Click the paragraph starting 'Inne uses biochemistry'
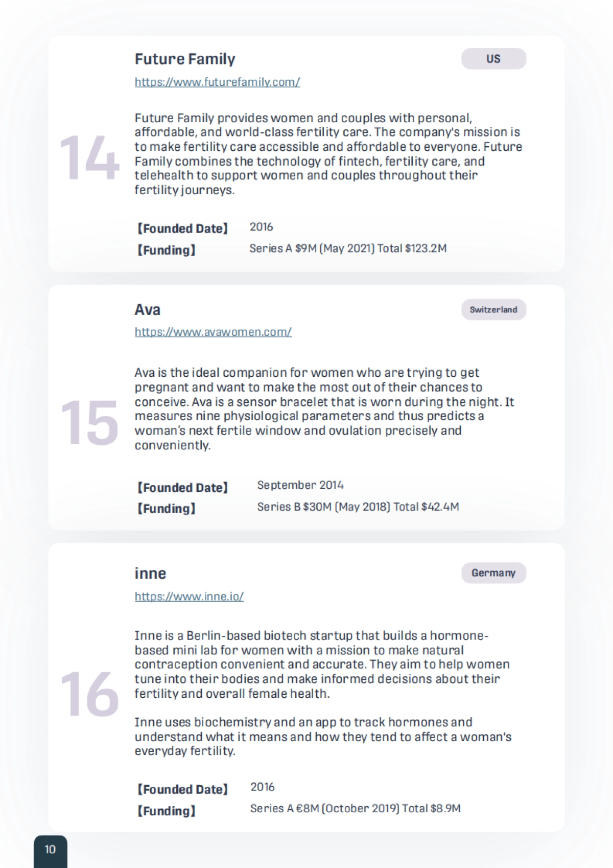Viewport: 613px width, 868px height. [323, 736]
